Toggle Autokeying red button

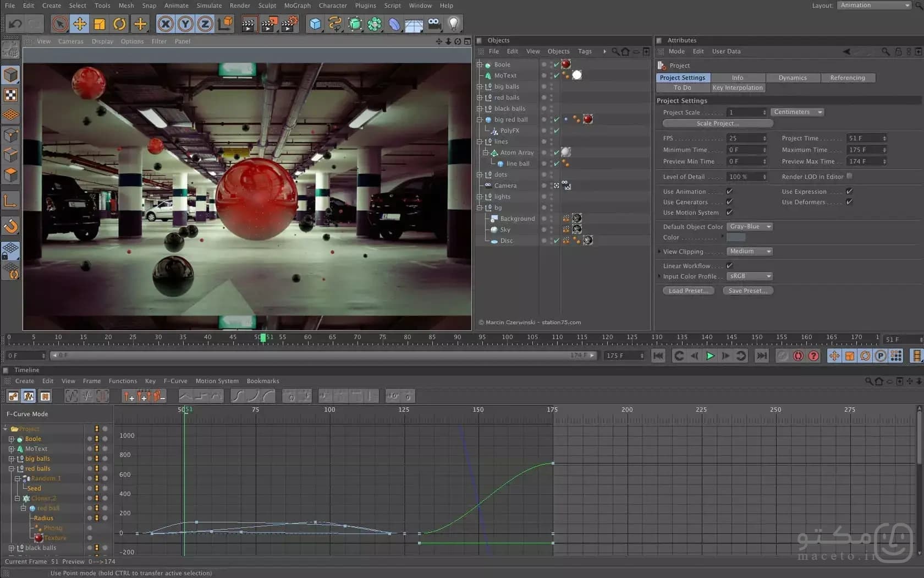[798, 356]
